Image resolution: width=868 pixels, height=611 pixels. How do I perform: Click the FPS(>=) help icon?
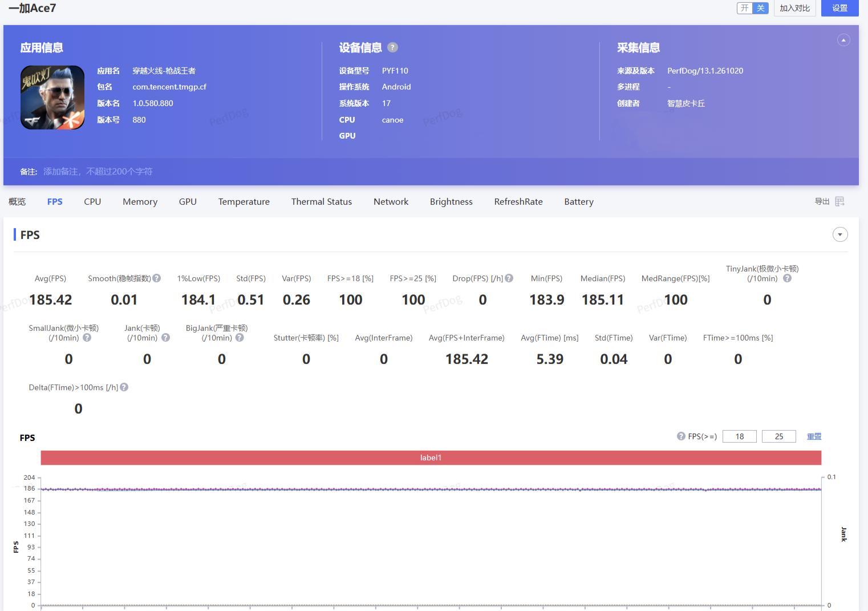coord(681,436)
